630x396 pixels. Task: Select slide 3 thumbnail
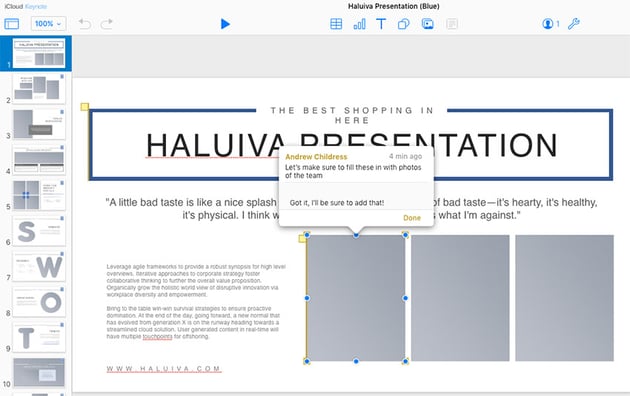[39, 124]
